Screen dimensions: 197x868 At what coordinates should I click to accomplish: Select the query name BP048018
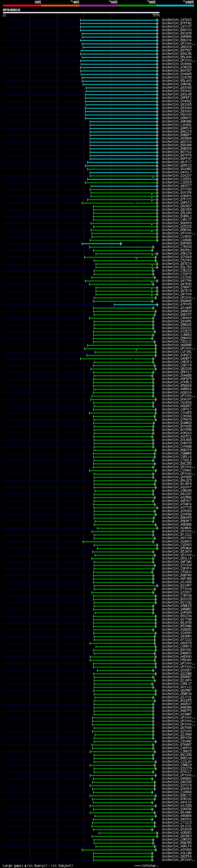11,10
